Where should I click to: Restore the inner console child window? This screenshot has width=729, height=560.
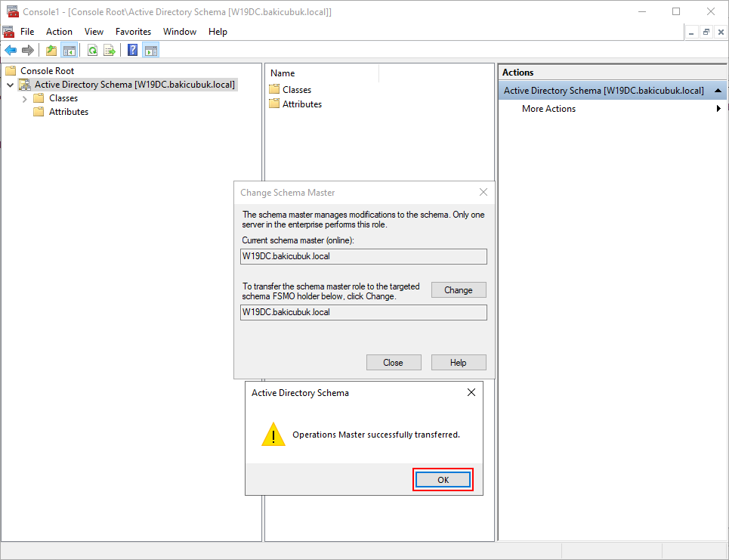coord(706,32)
